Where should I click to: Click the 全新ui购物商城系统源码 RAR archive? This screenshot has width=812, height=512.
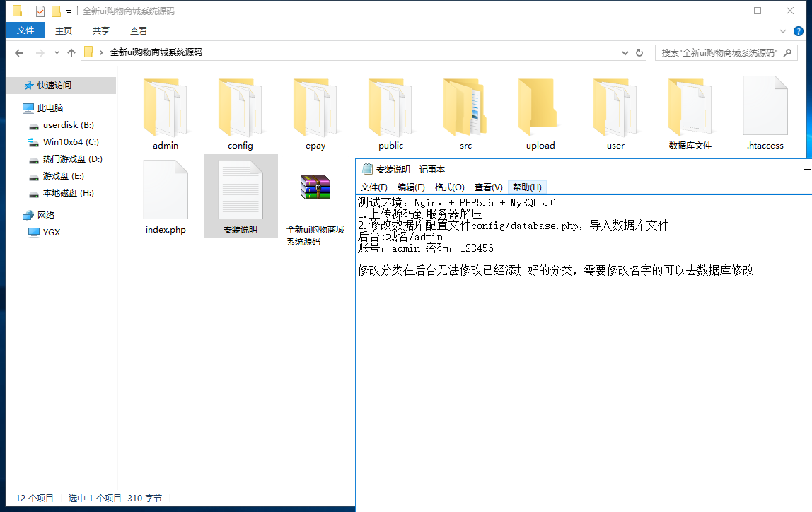point(315,191)
